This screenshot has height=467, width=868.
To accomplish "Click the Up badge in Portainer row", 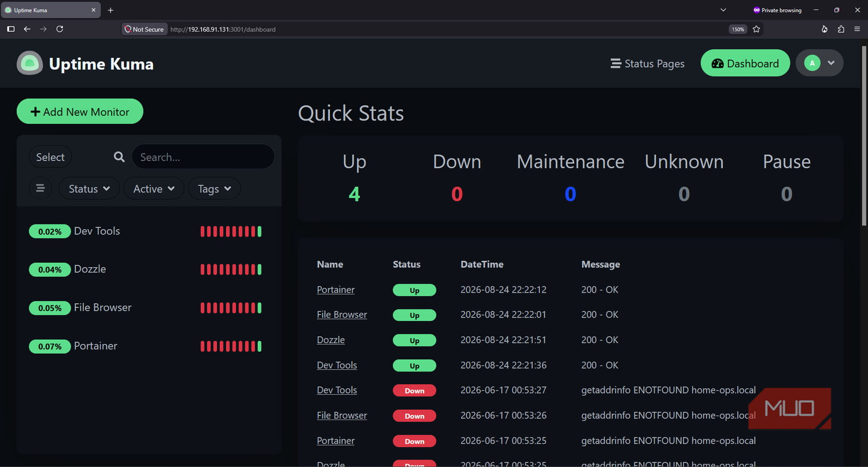I will (x=414, y=291).
